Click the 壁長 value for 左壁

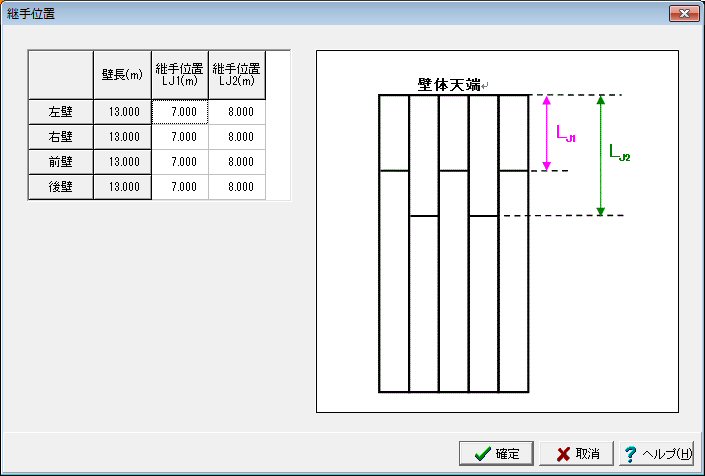(122, 112)
